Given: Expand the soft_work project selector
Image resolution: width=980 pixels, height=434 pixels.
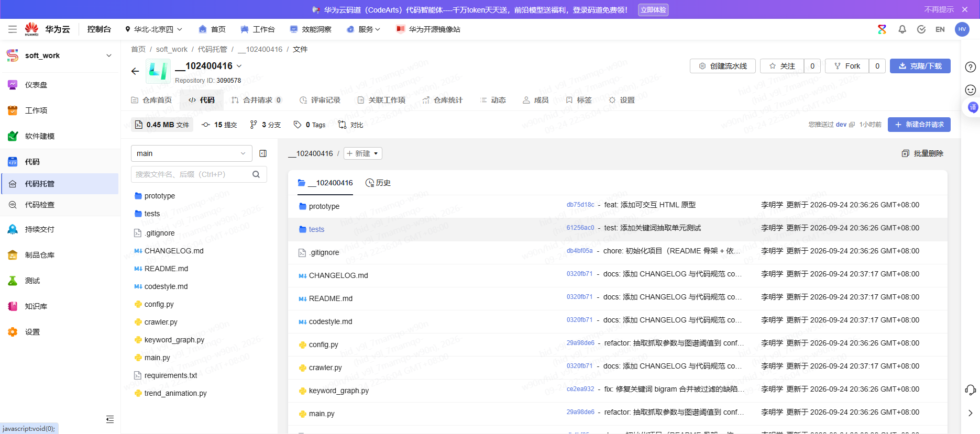Looking at the screenshot, I should [x=60, y=55].
